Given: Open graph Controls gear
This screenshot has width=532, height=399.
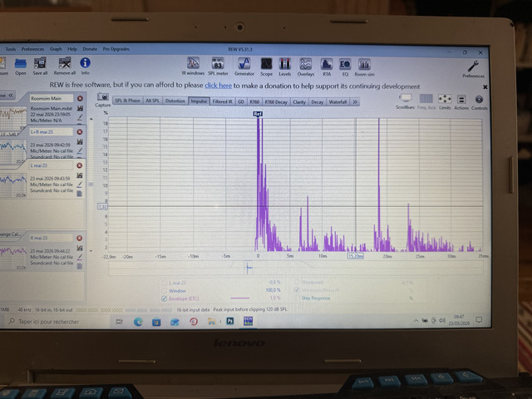Looking at the screenshot, I should click(x=479, y=103).
